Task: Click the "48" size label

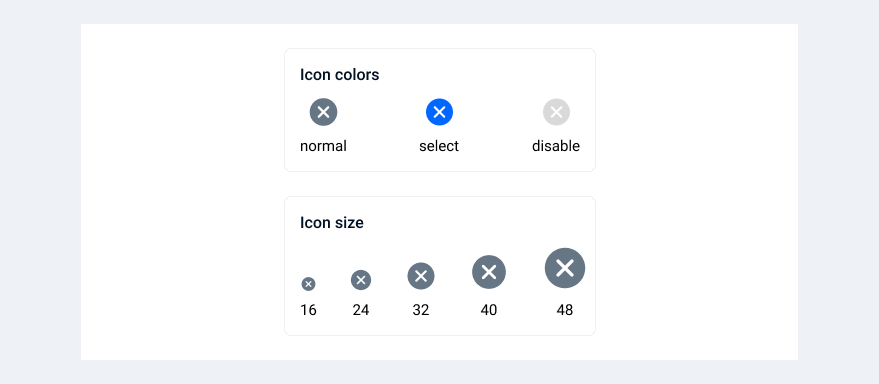Action: (565, 310)
